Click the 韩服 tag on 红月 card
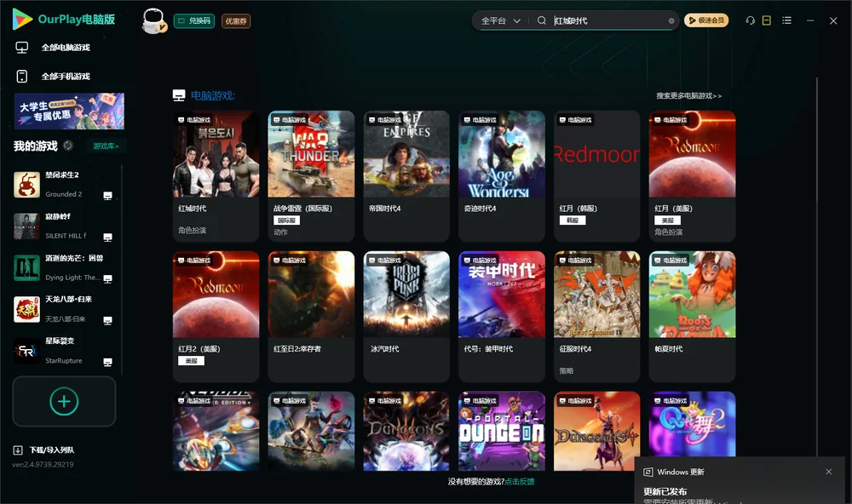This screenshot has height=504, width=852. 573,220
